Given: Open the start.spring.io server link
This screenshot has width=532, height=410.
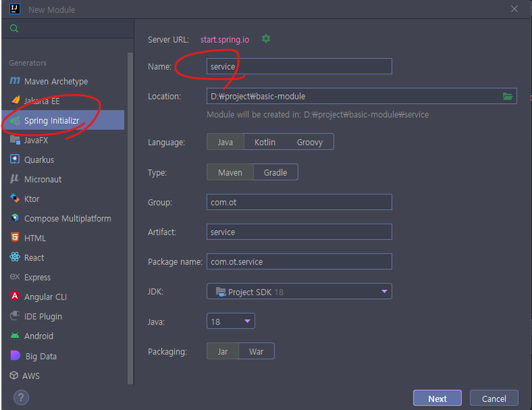Looking at the screenshot, I should 224,39.
